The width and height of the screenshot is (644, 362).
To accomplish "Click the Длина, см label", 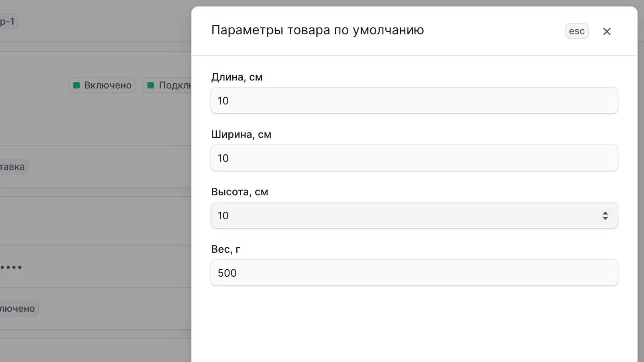I will tap(237, 77).
